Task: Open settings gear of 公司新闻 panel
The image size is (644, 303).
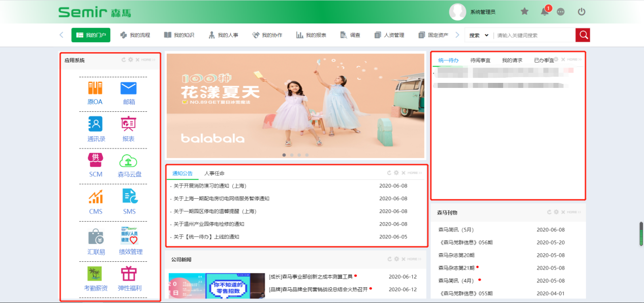Action: (396, 259)
